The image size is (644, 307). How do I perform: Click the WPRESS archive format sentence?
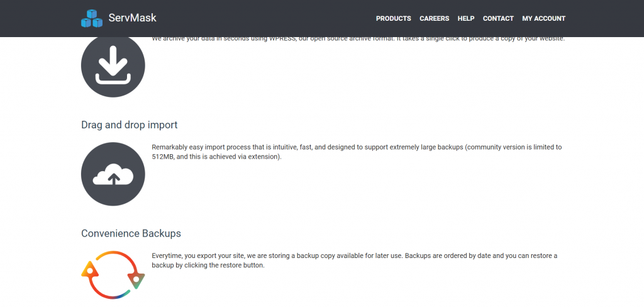(x=358, y=38)
